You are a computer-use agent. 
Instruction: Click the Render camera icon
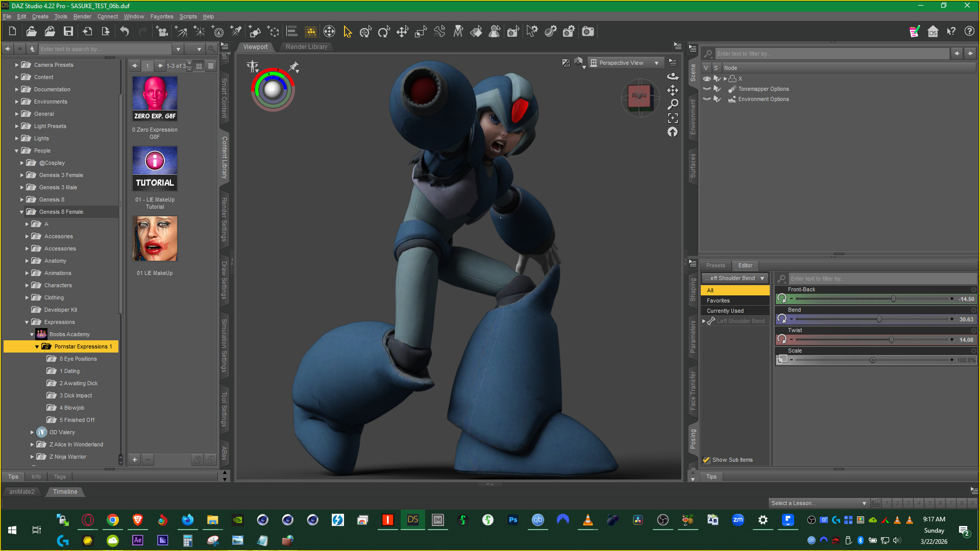588,32
